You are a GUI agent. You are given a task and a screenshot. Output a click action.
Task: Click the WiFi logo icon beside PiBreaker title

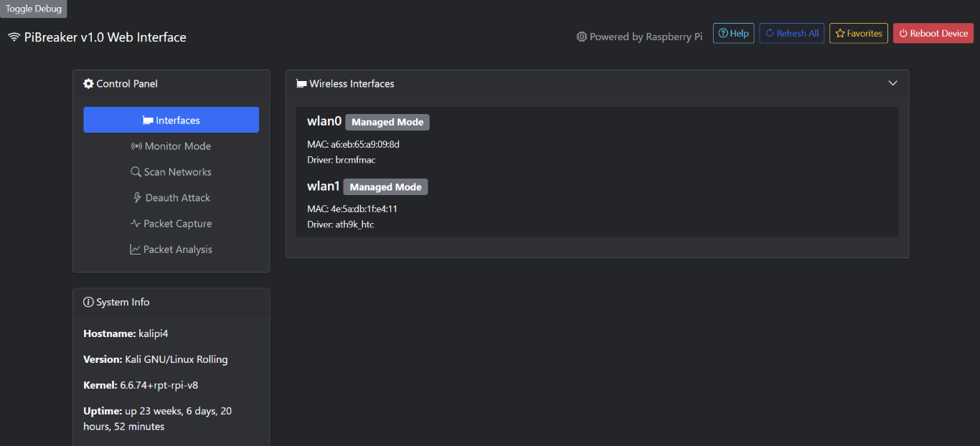[x=14, y=37]
